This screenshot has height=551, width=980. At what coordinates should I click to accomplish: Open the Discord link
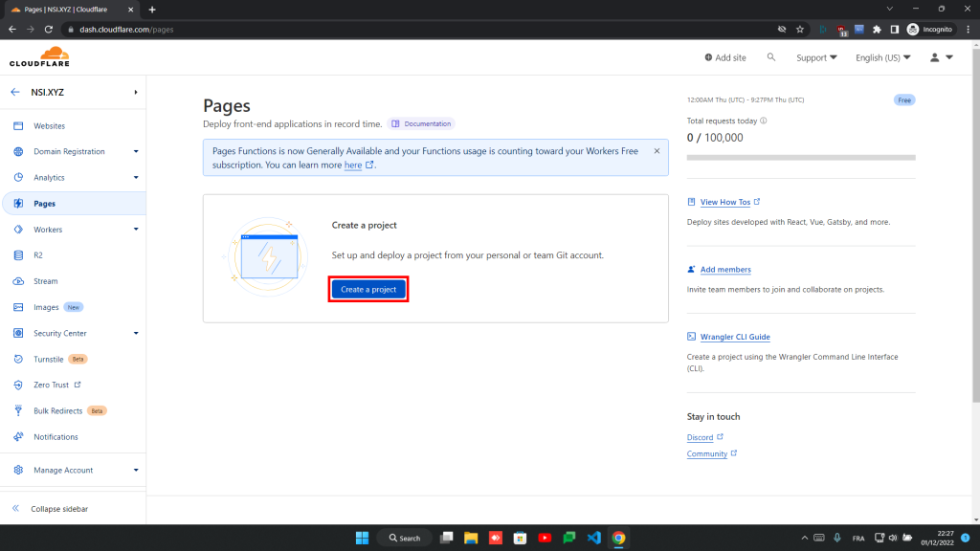(700, 437)
